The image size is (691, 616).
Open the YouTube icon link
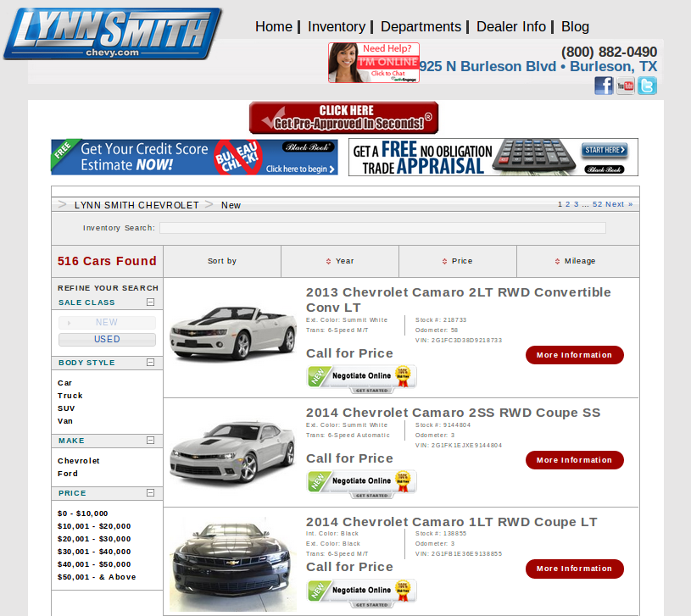626,86
